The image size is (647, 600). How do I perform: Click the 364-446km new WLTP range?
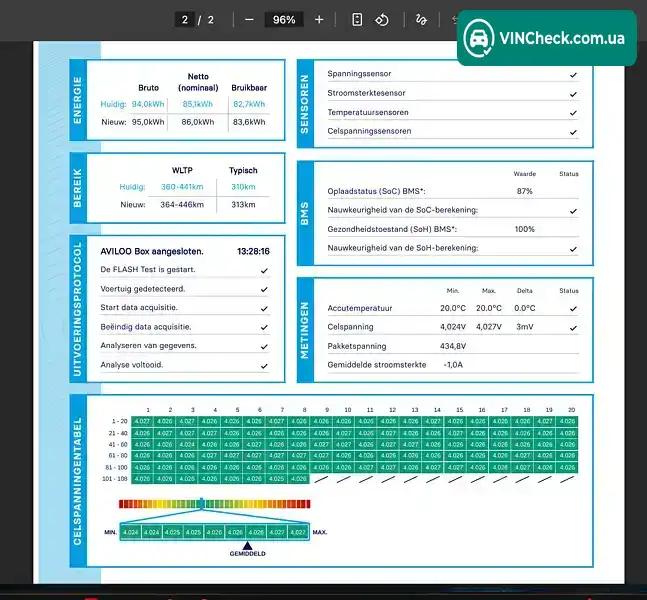click(x=182, y=205)
